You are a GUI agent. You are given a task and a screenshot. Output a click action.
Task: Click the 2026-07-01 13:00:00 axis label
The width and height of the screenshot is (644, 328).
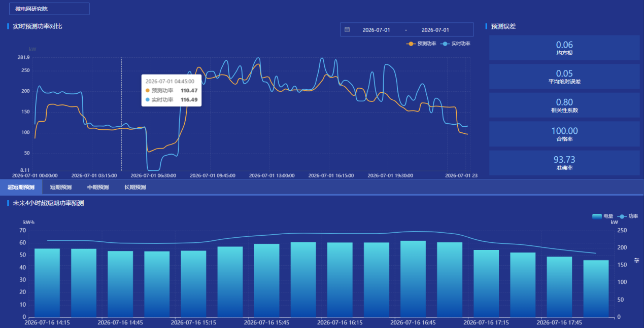272,175
